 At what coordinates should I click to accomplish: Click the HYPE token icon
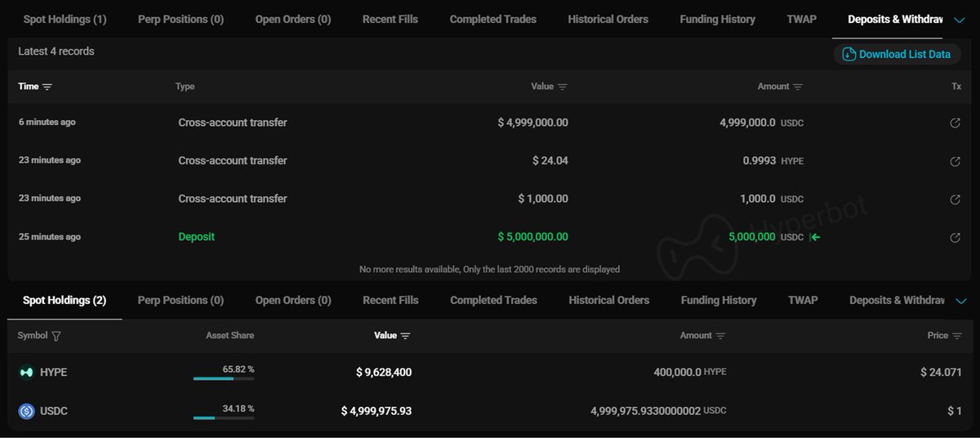[26, 373]
